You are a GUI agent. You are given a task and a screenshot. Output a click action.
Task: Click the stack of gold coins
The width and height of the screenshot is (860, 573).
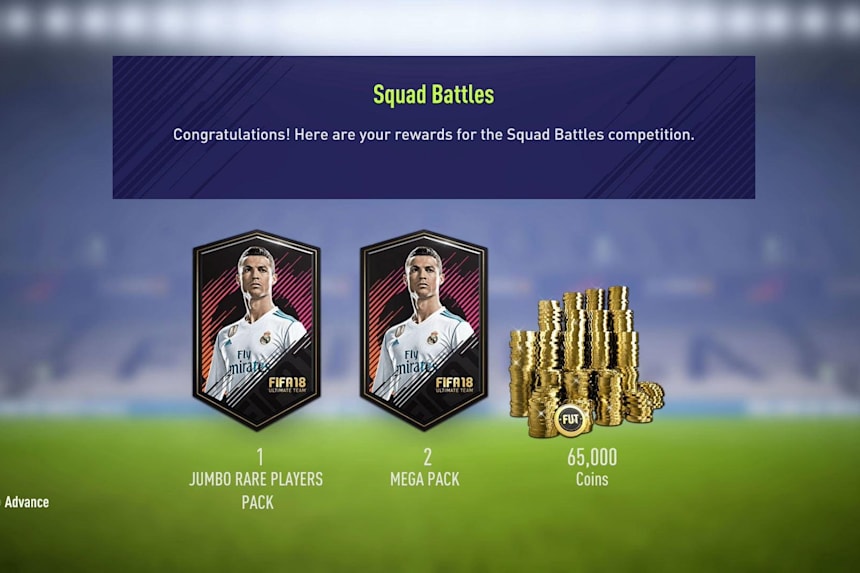586,361
